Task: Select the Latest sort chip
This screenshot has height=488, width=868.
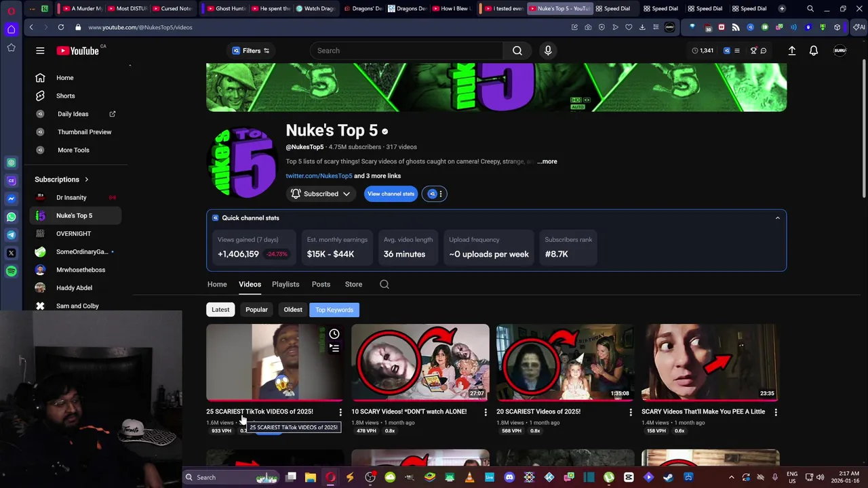Action: tap(220, 310)
